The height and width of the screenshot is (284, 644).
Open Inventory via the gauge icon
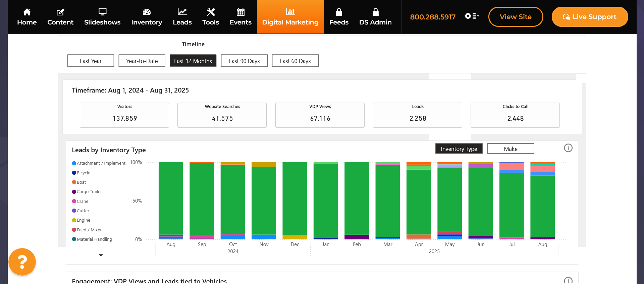click(x=147, y=12)
